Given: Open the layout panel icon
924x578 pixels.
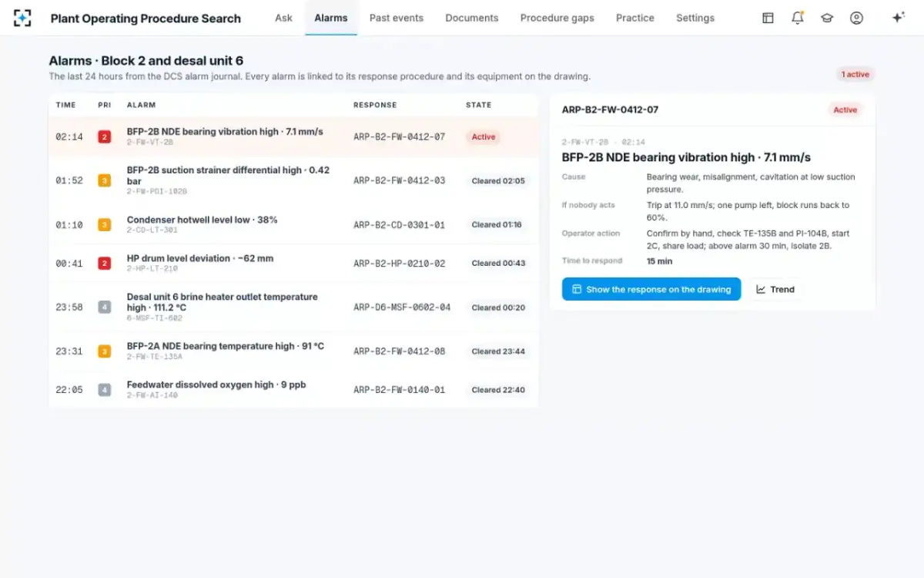Looking at the screenshot, I should (x=768, y=18).
